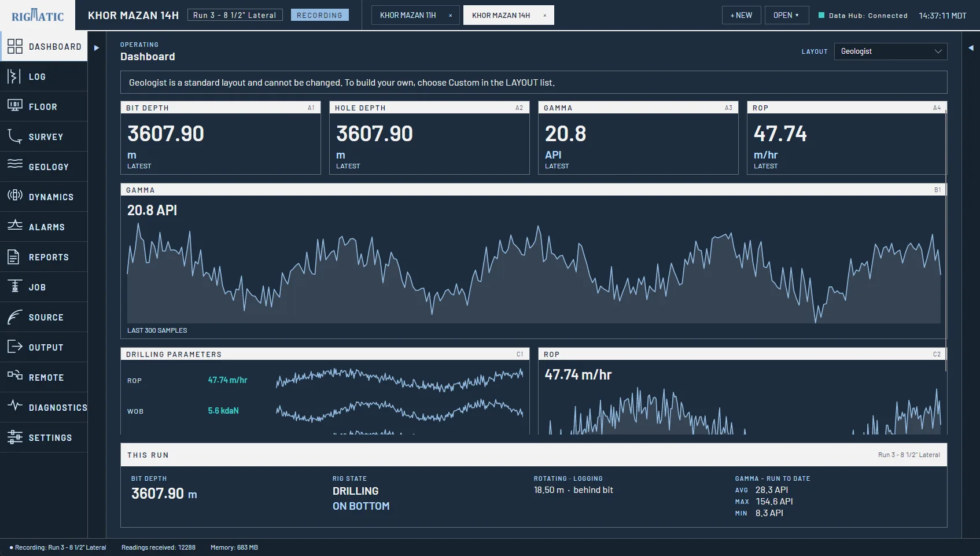Click the Rigmatic logo
Screen dimensions: 980x556
point(38,15)
